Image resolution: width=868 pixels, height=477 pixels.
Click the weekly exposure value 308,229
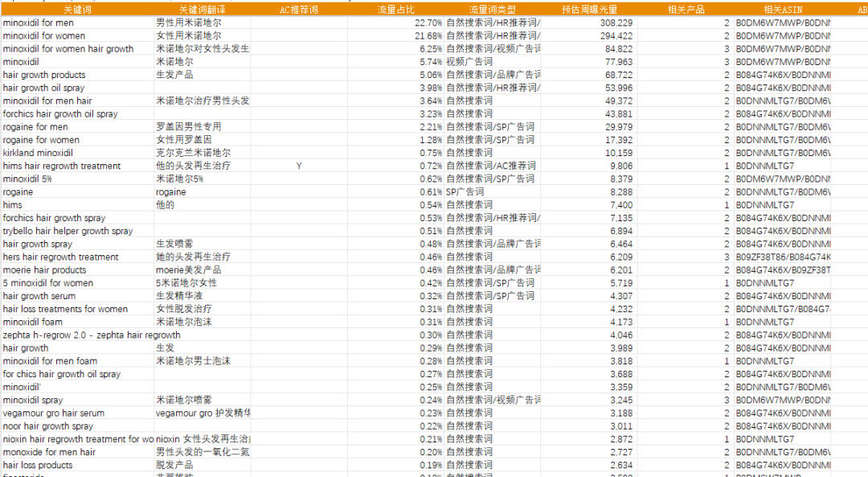[589, 23]
